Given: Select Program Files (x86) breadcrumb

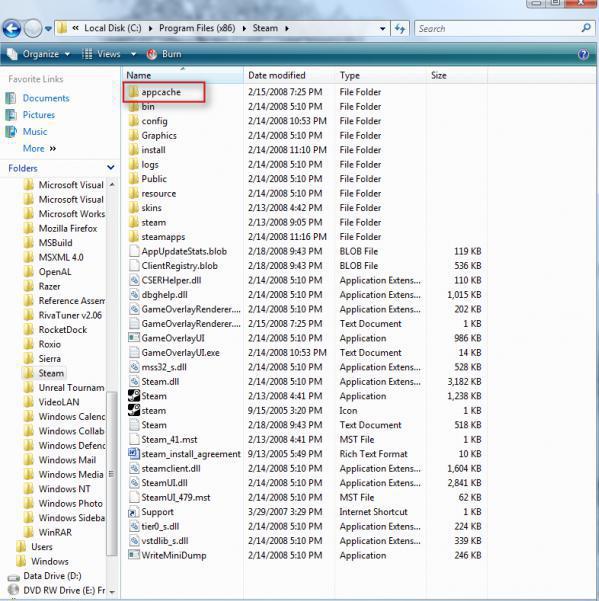Looking at the screenshot, I should (x=197, y=28).
